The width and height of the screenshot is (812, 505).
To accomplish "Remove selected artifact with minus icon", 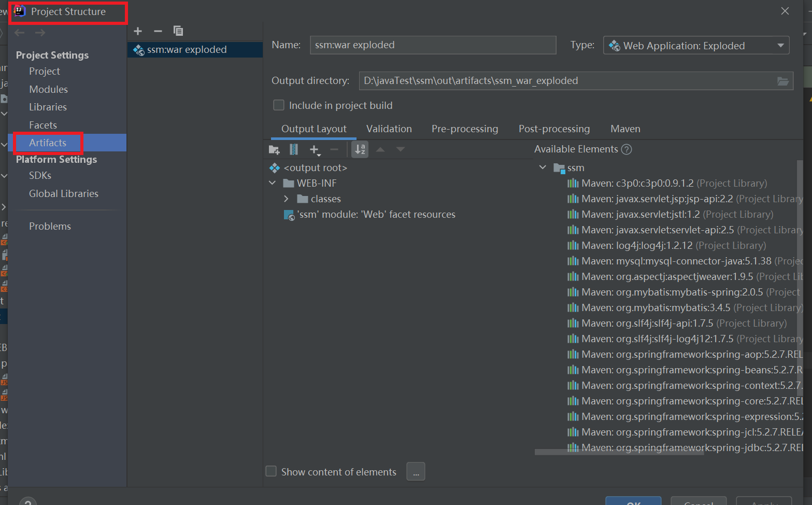I will [158, 31].
